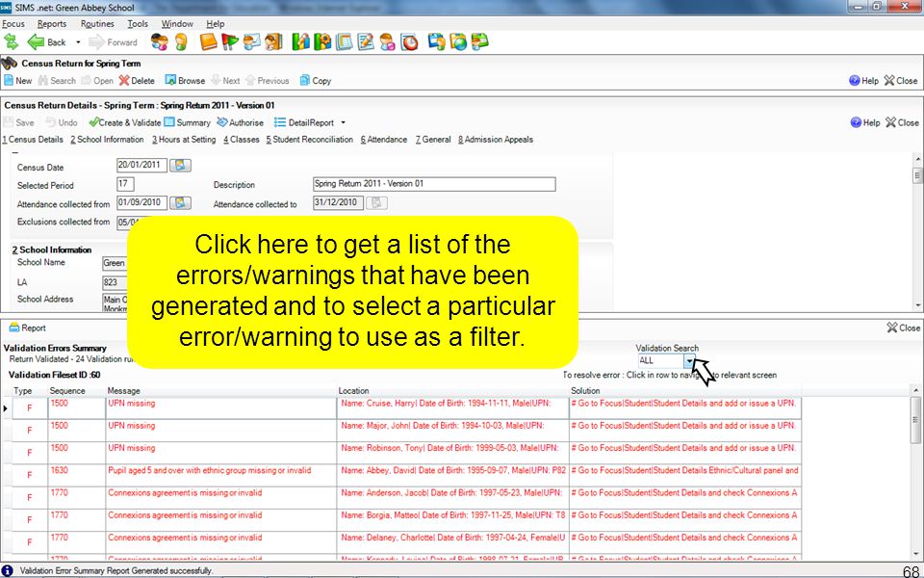
Task: Click the Forward navigation arrow
Action: coord(114,42)
